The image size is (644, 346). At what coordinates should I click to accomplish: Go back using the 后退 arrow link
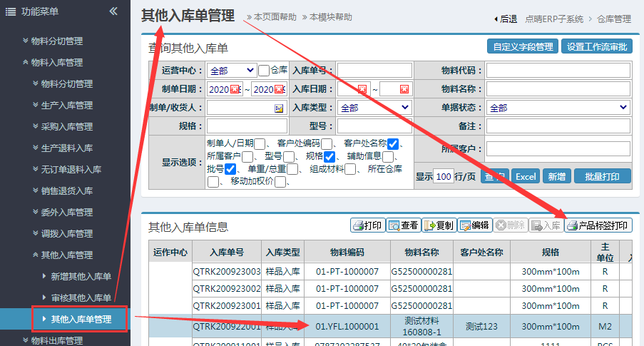point(506,19)
